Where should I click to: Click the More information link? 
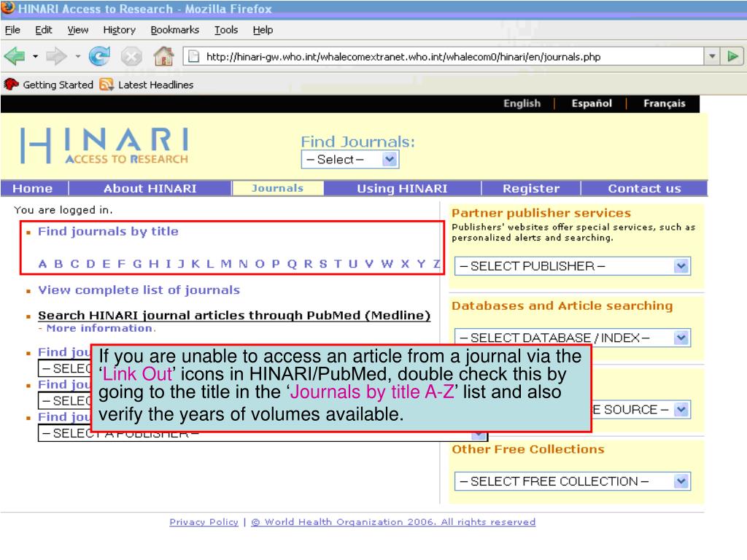(x=99, y=329)
